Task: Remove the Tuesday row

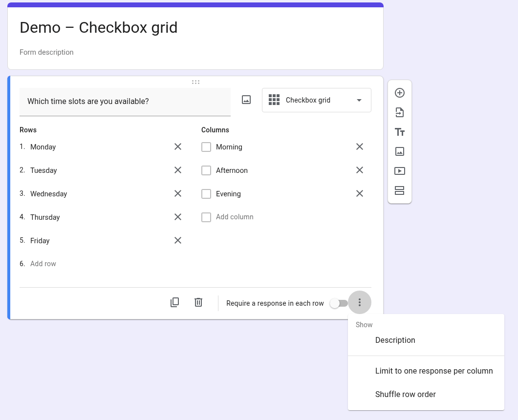Action: (x=178, y=170)
